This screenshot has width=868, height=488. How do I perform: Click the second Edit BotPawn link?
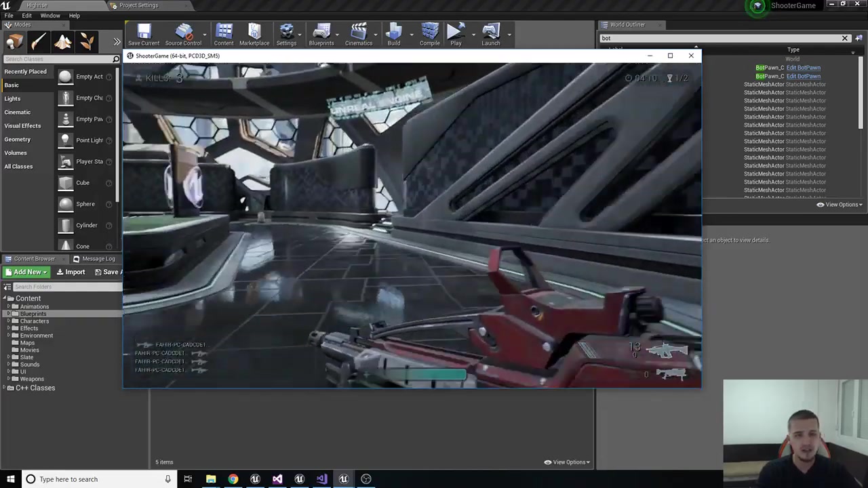pos(803,77)
